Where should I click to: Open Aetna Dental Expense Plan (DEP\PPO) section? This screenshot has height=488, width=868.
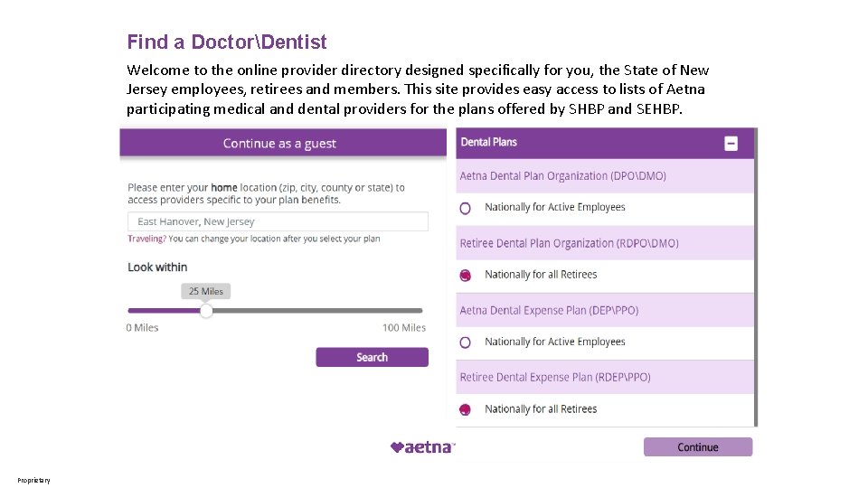click(605, 310)
